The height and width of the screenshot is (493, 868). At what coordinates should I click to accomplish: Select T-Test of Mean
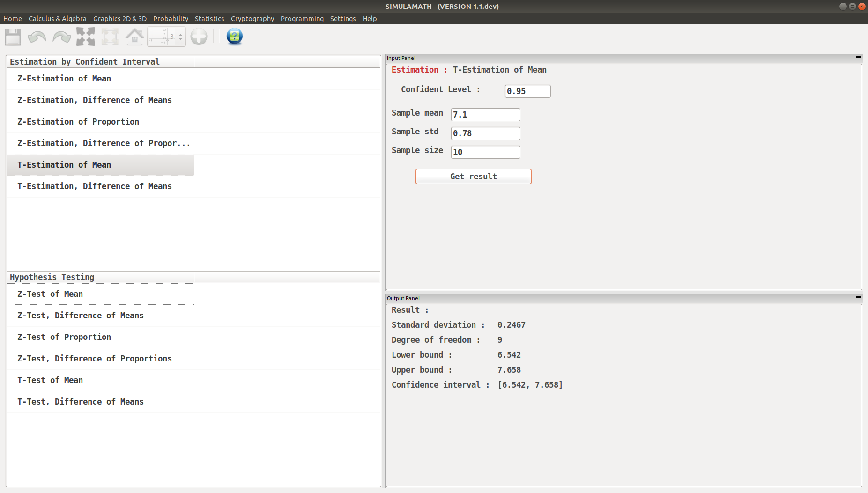(101, 380)
